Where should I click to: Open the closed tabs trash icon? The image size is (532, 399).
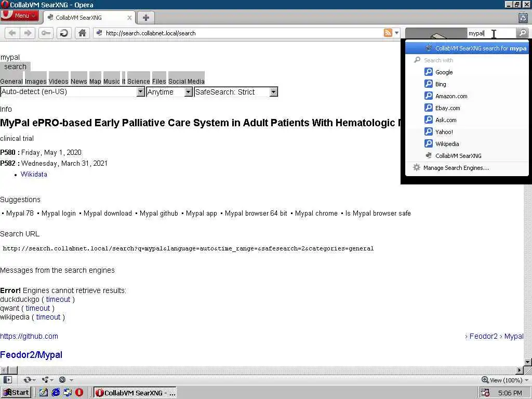tap(523, 17)
